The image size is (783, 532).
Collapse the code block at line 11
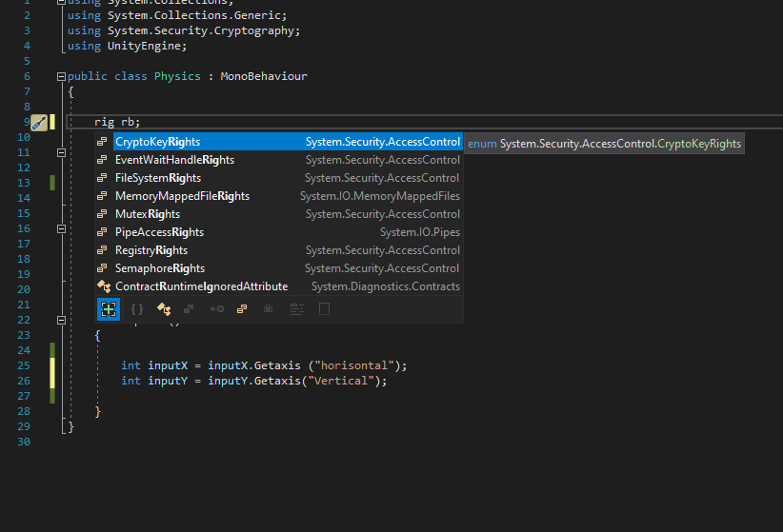(x=61, y=152)
